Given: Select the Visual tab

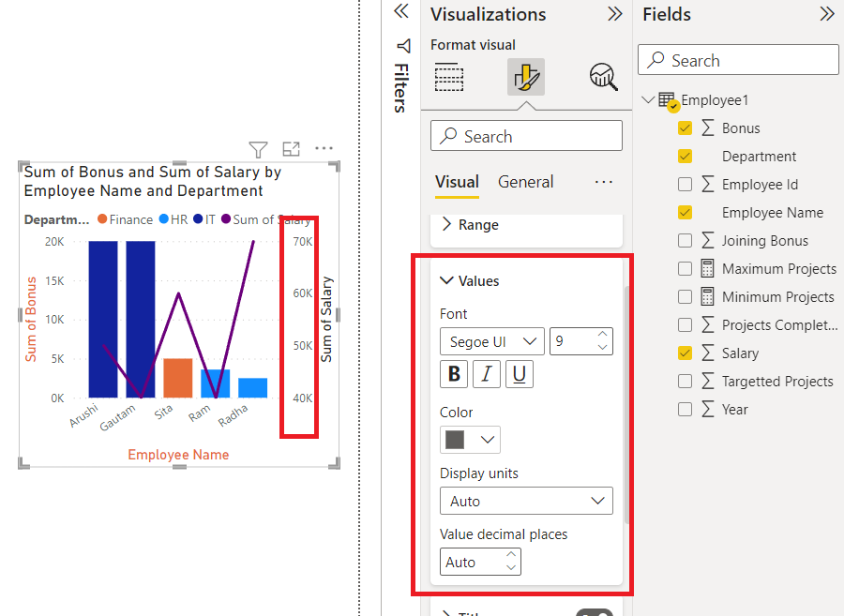Looking at the screenshot, I should [457, 182].
